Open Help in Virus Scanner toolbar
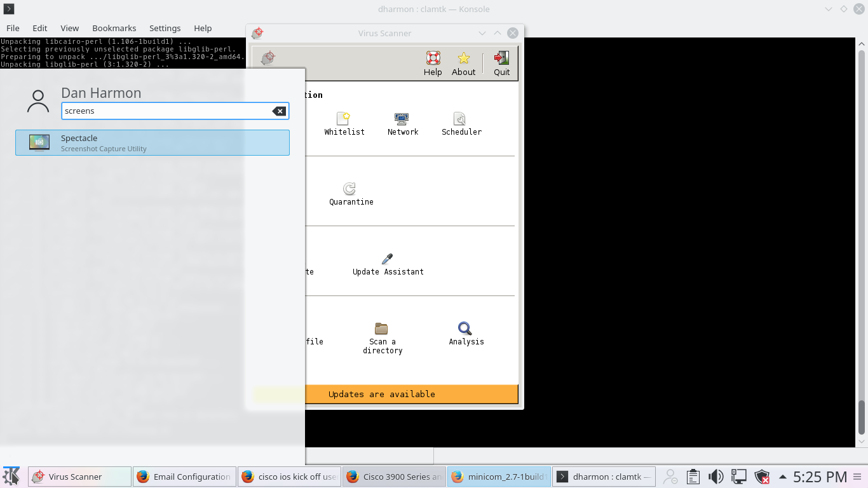The height and width of the screenshot is (488, 868). click(x=433, y=64)
